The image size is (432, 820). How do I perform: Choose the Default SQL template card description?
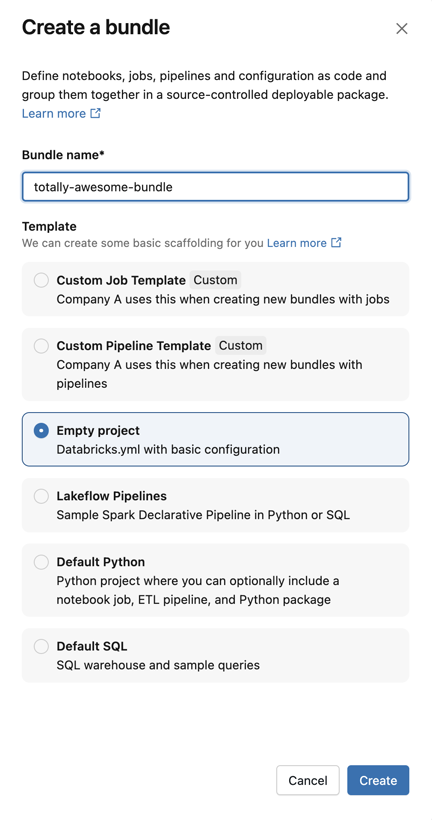pyautogui.click(x=158, y=665)
